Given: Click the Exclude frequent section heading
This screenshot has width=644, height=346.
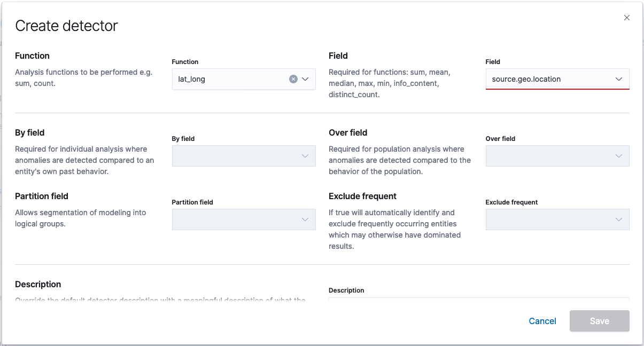Looking at the screenshot, I should (x=362, y=196).
